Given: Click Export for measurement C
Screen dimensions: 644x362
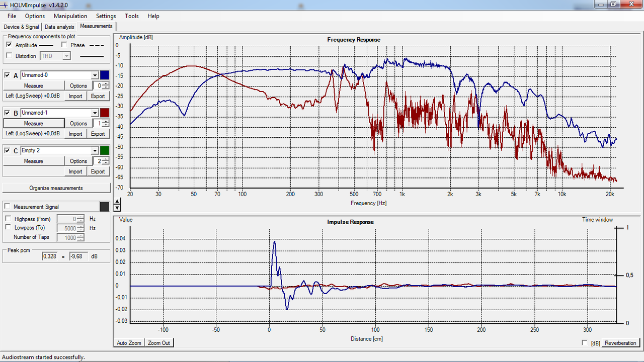Looking at the screenshot, I should [98, 171].
